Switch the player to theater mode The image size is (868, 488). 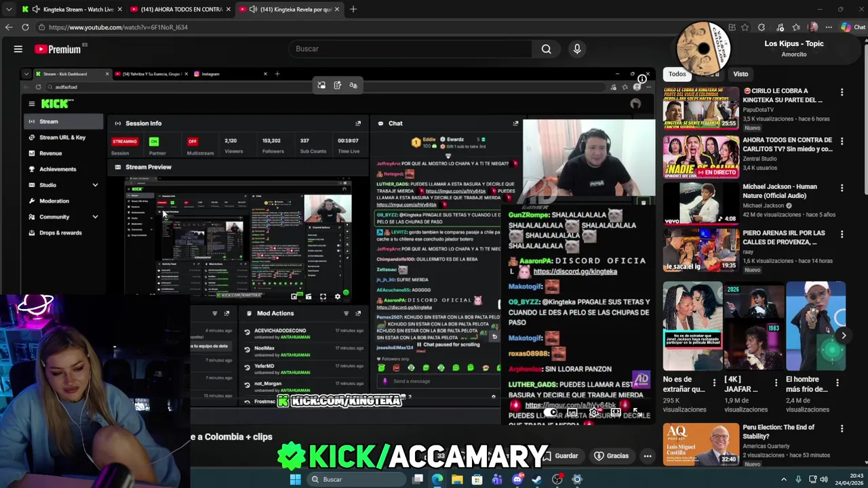click(616, 412)
